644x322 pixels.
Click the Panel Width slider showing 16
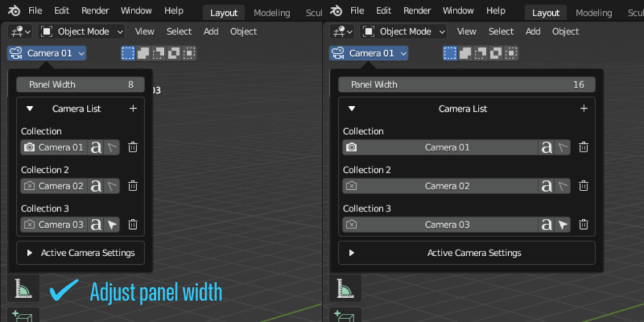click(x=467, y=84)
